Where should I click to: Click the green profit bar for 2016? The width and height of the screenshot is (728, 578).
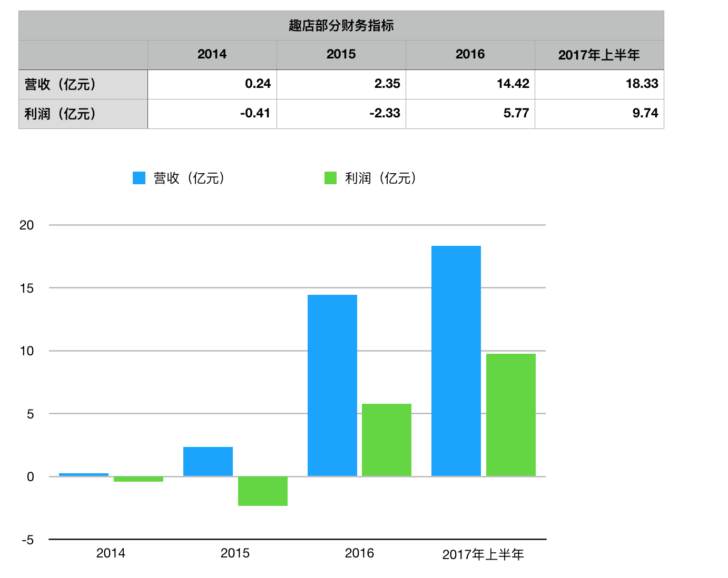387,440
